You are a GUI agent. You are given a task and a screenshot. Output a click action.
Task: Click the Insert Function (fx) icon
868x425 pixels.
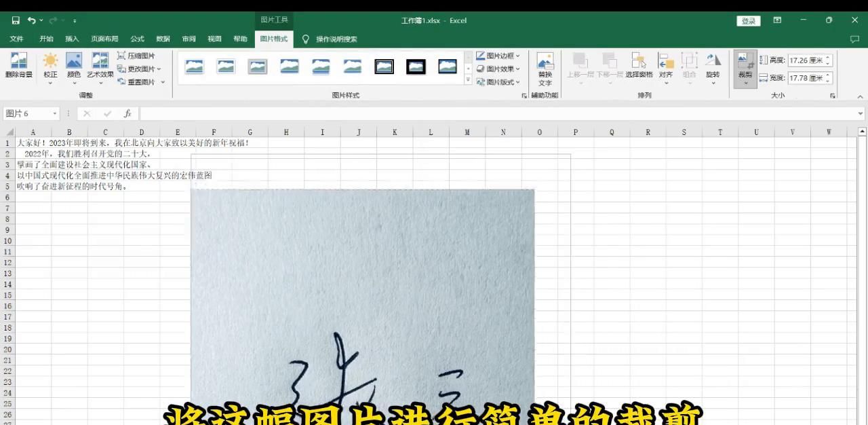pos(127,113)
